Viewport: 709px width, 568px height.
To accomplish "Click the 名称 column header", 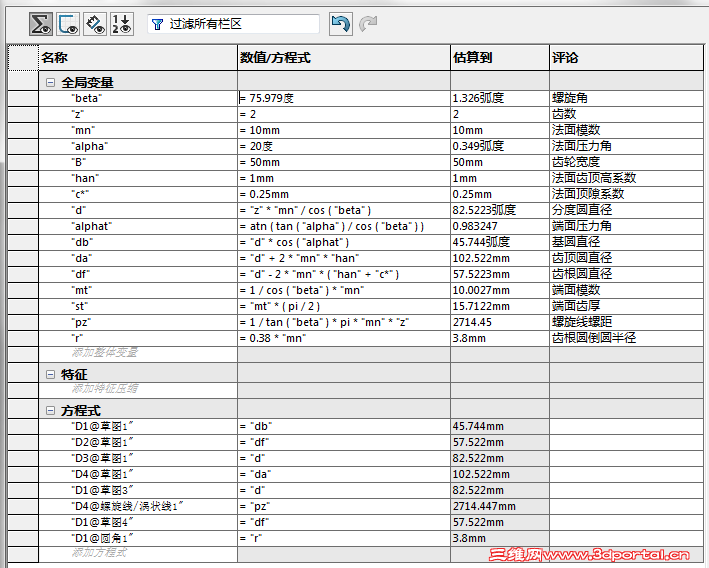I will (138, 57).
